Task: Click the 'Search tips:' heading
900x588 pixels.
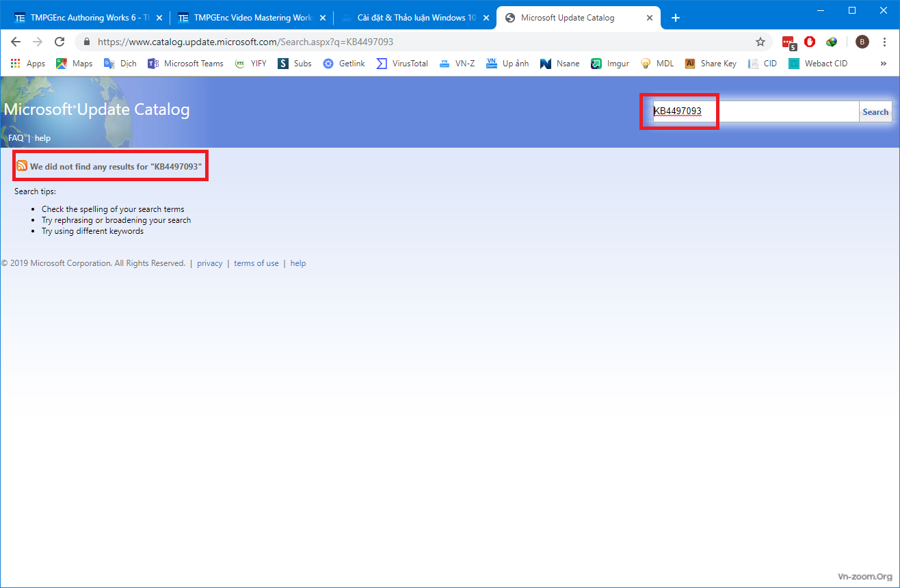Action: coord(35,191)
